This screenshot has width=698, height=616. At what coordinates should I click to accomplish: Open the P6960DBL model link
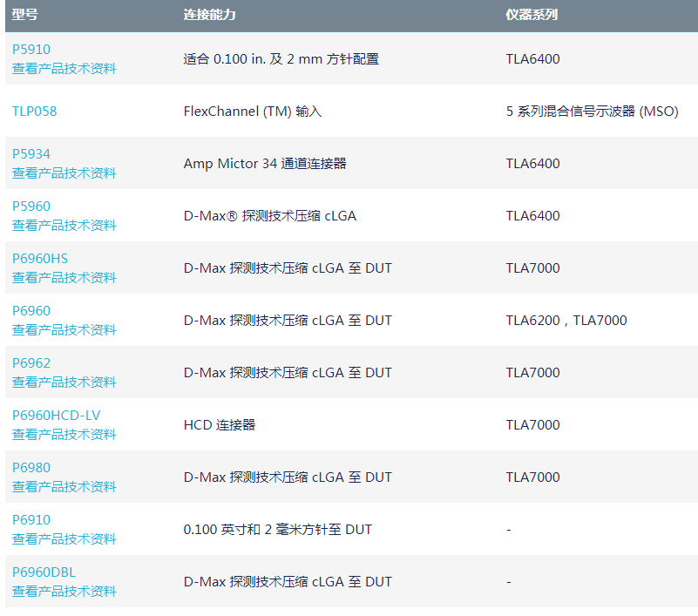click(x=44, y=572)
